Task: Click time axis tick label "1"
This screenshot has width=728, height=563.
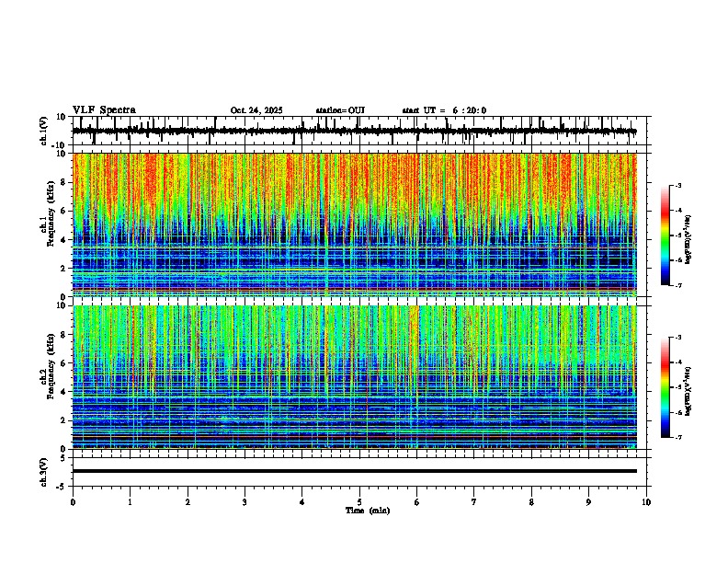Action: tap(130, 502)
